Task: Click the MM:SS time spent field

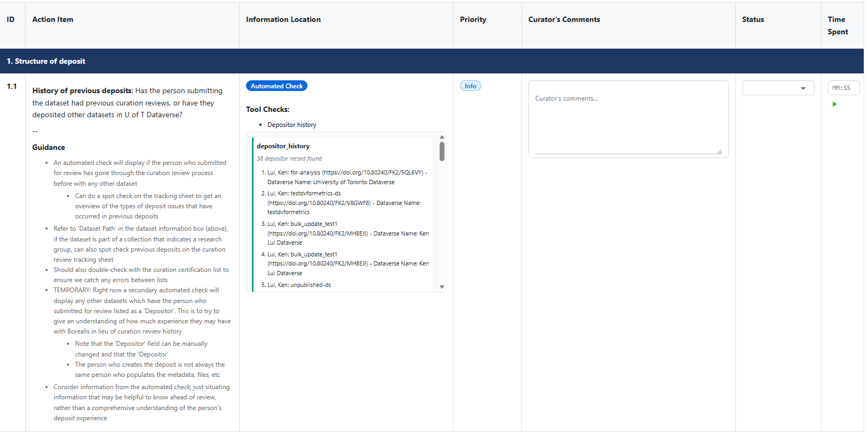Action: click(843, 88)
